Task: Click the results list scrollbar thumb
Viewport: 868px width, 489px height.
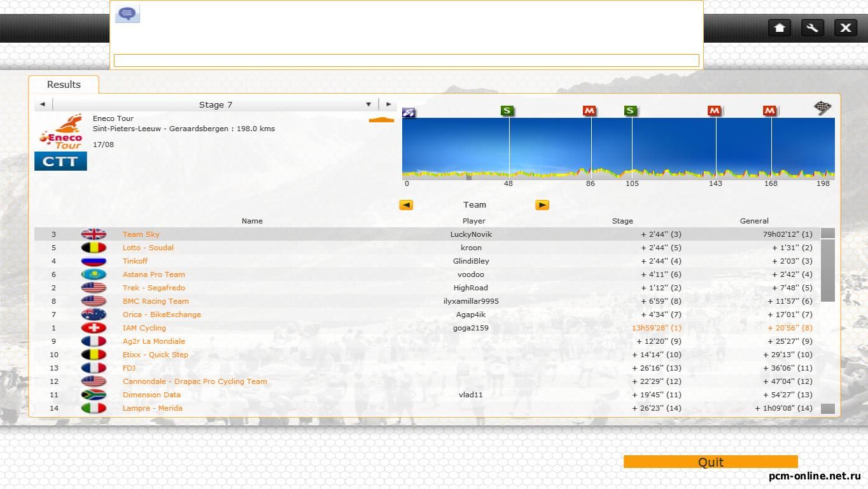Action: coord(827,271)
